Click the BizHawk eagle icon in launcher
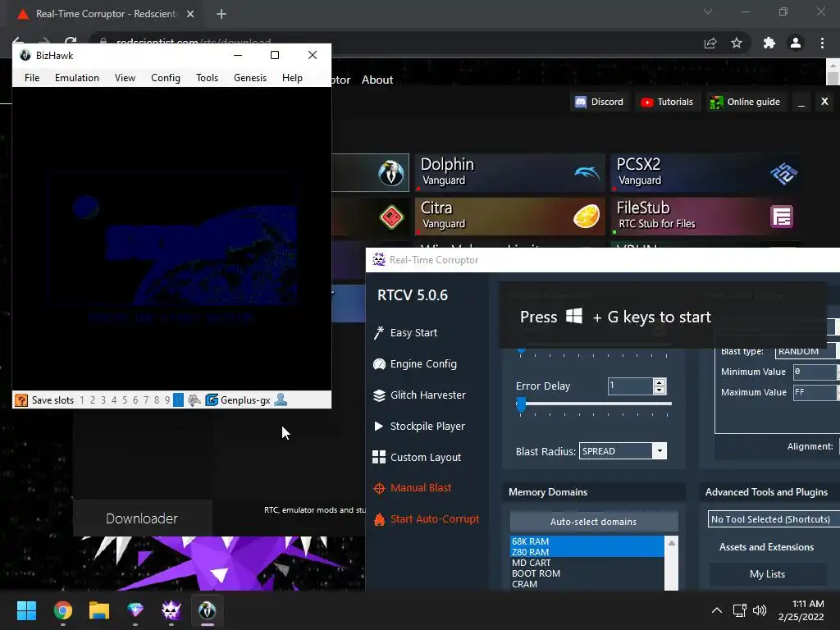The width and height of the screenshot is (840, 630). [391, 172]
